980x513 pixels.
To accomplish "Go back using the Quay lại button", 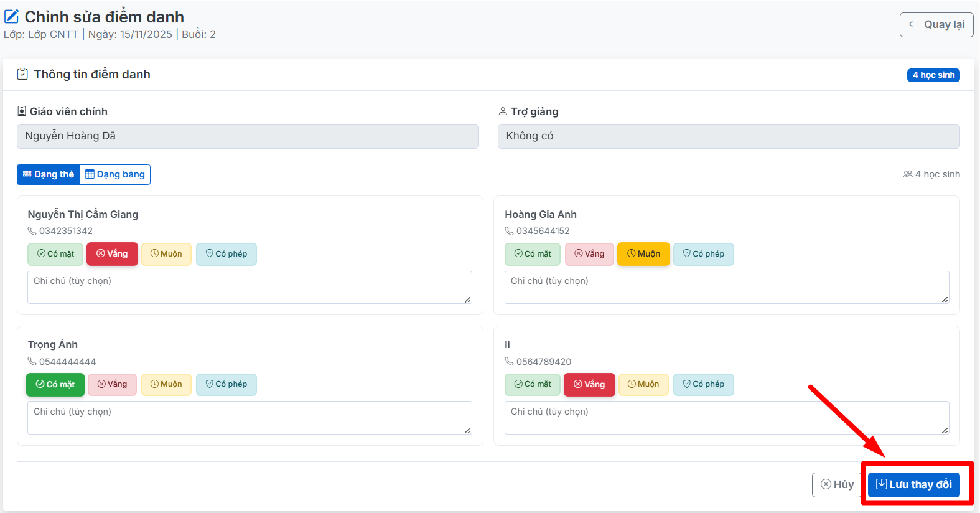I will tap(936, 25).
